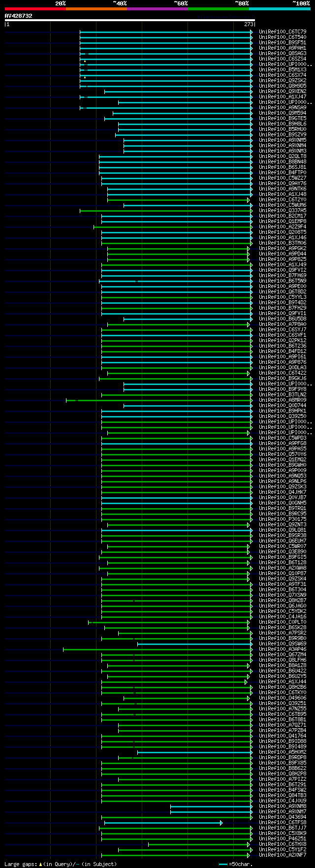The width and height of the screenshot is (315, 868).
Task: Select the UniRef100_Q2PK12 label
Action: tap(283, 341)
